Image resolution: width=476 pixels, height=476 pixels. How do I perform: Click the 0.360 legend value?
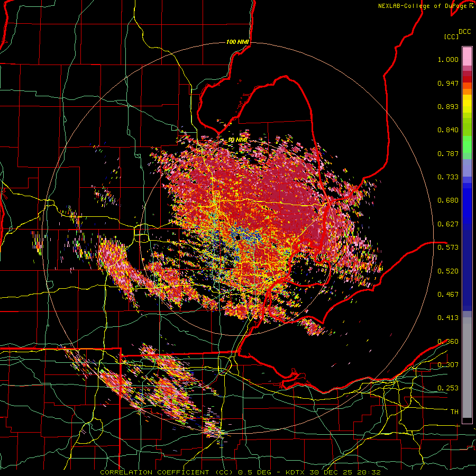(x=448, y=342)
